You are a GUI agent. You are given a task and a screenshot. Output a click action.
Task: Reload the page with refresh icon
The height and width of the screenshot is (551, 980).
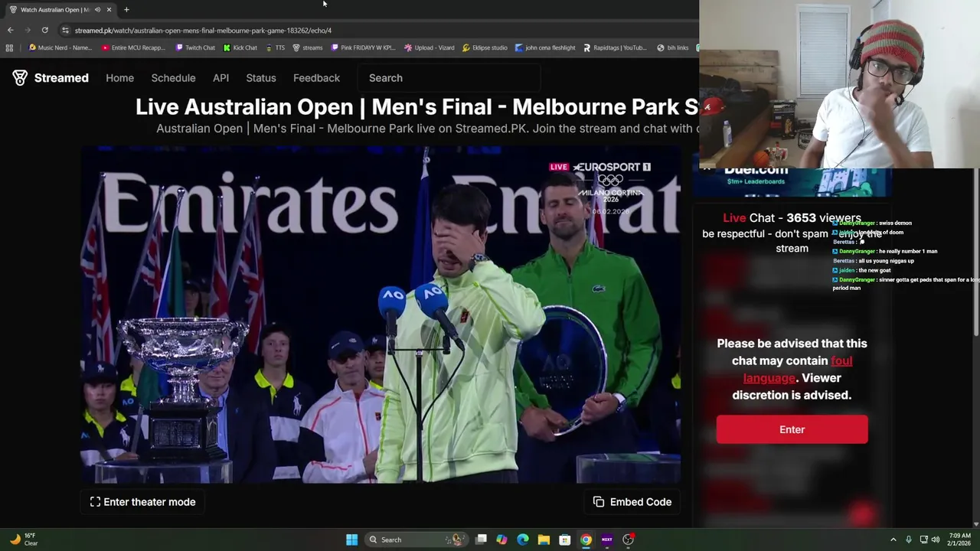point(44,30)
